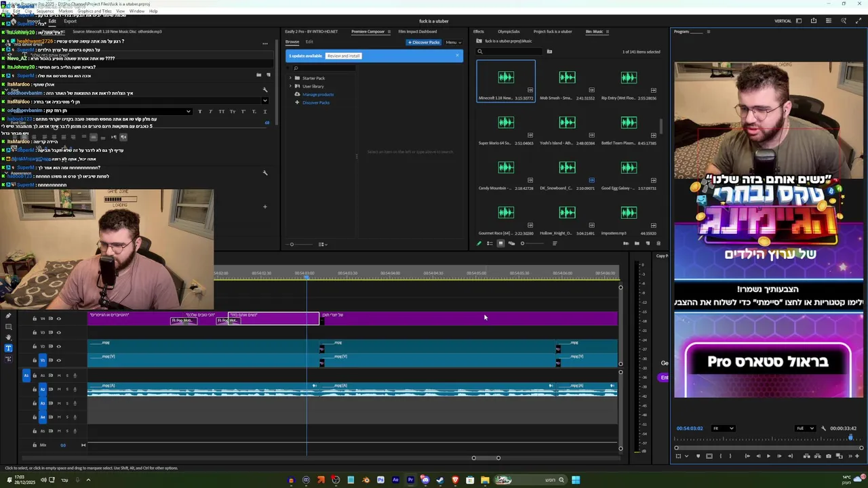
Task: Open the Program monitor button editor plus
Action: point(857,456)
